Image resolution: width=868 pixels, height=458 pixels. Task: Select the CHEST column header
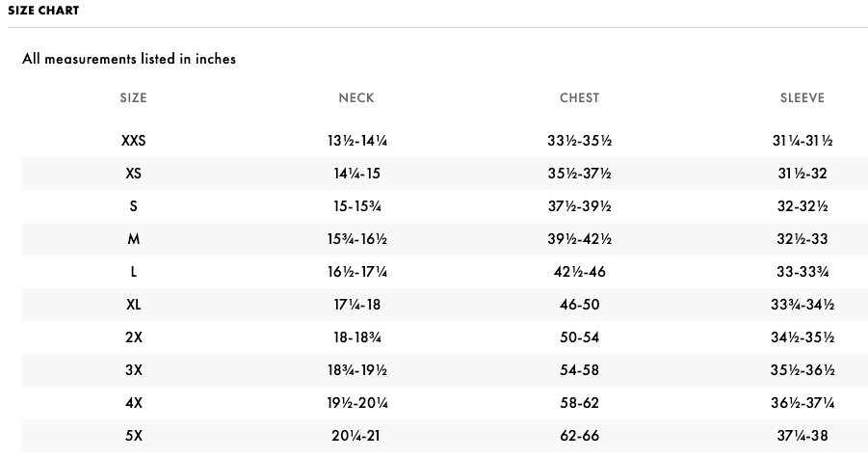pyautogui.click(x=580, y=98)
